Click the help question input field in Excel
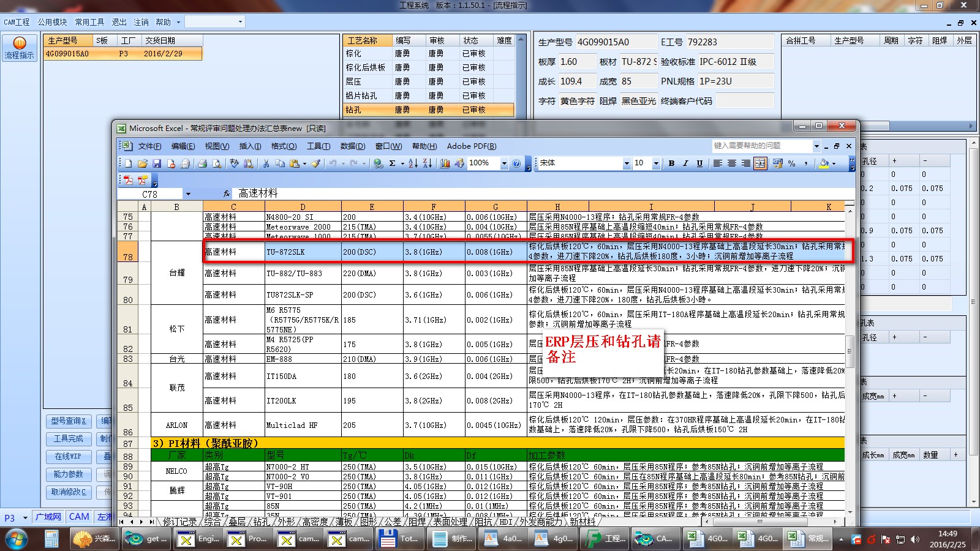This screenshot has width=980, height=551. (x=762, y=146)
